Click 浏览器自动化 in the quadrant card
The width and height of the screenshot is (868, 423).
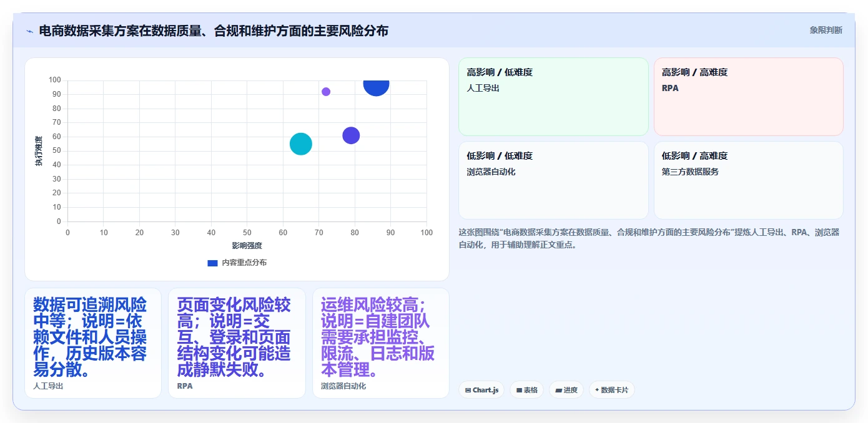491,172
